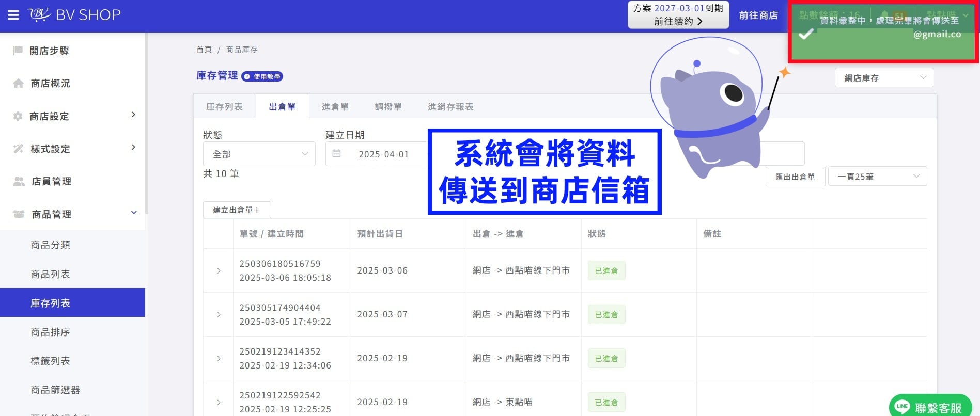
Task: Go to 前往商店 in the header
Action: click(x=758, y=15)
